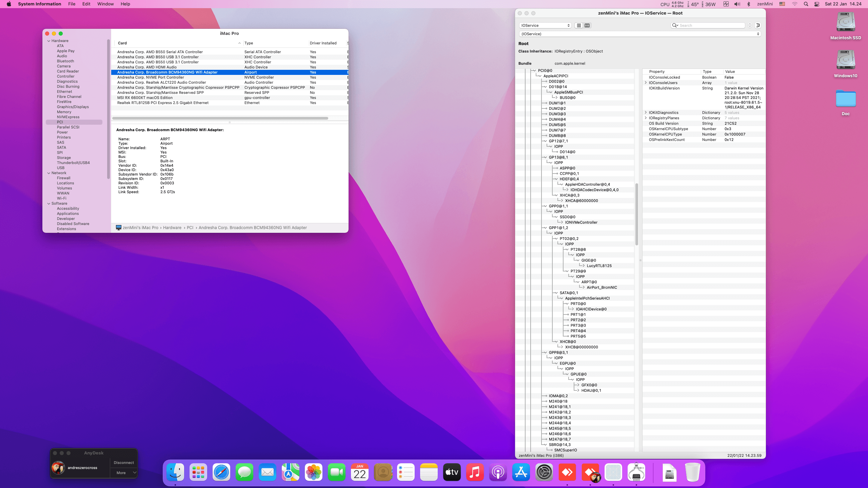Image resolution: width=868 pixels, height=488 pixels.
Task: Click the System Information caliper Dock icon
Action: (636, 472)
